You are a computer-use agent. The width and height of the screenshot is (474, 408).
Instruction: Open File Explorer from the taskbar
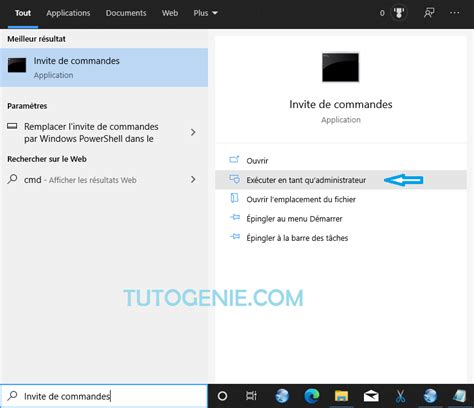coord(341,396)
